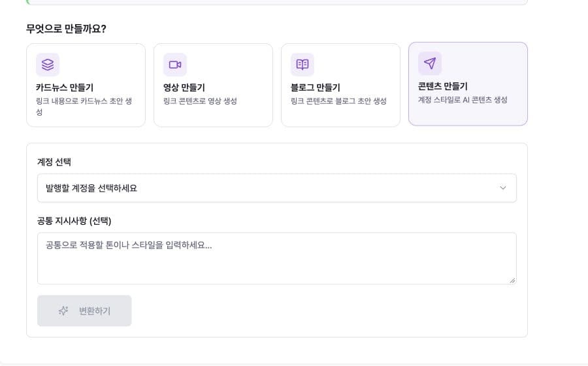This screenshot has height=366, width=588.
Task: Click the 계정 선택 label
Action: [x=54, y=162]
